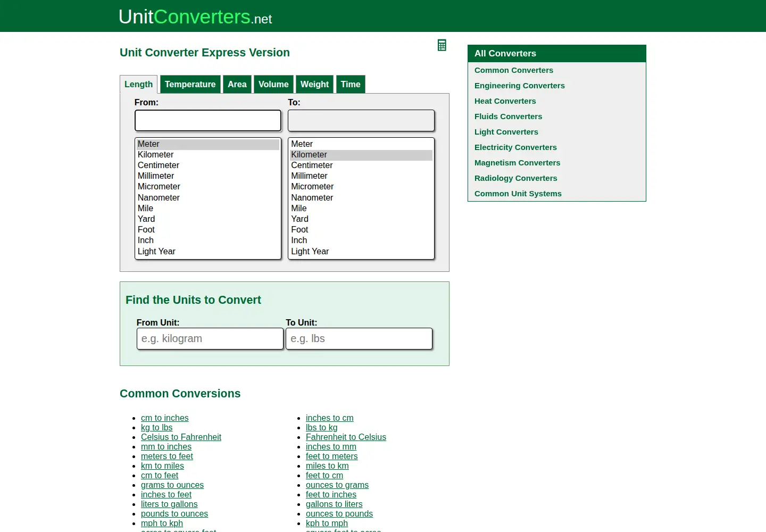Open the liters to gallons link

click(169, 504)
